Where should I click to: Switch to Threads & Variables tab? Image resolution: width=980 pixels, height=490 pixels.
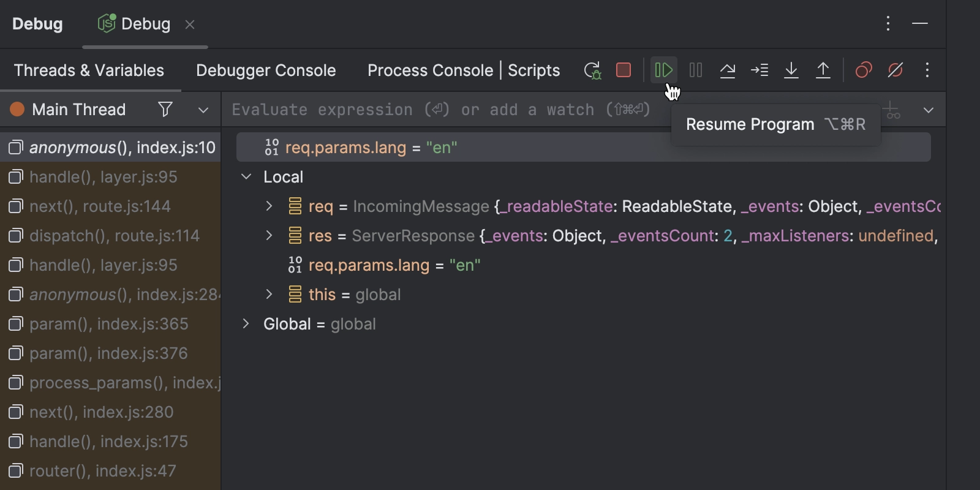(89, 70)
